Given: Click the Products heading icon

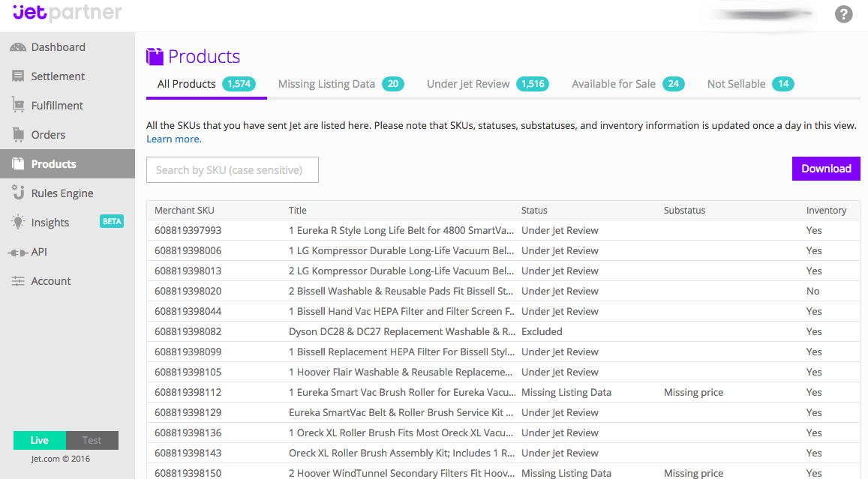Looking at the screenshot, I should [x=155, y=56].
